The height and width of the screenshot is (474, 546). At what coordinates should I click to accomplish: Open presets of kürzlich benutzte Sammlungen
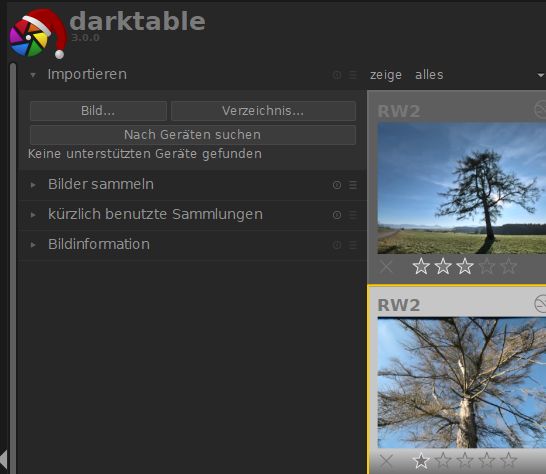353,215
